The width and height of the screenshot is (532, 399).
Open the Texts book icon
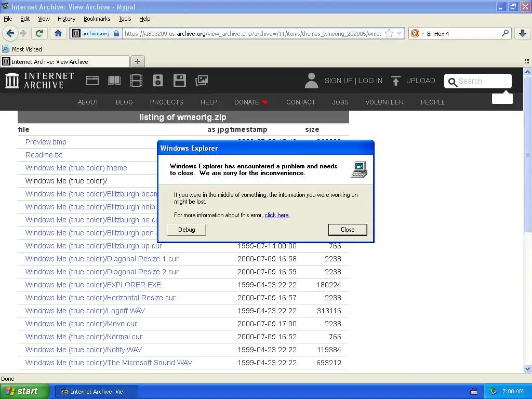(114, 81)
